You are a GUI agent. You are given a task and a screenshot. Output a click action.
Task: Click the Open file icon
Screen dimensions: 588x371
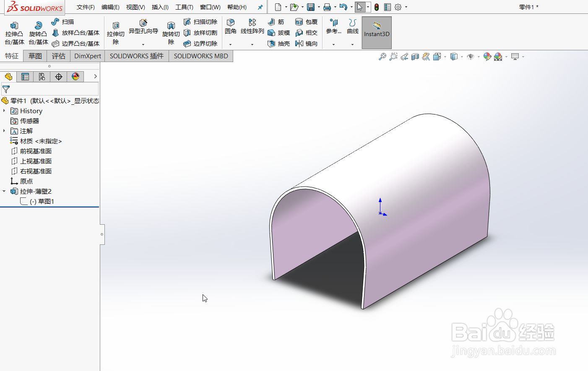294,7
